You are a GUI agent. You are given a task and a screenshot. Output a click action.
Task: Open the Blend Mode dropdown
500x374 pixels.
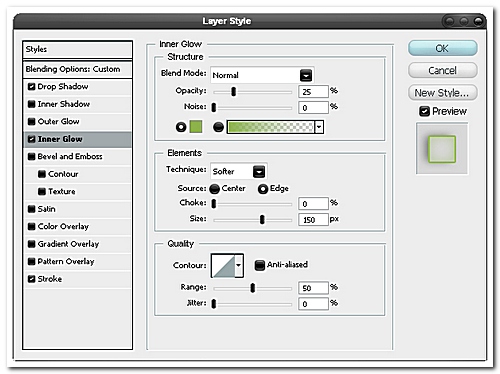(262, 75)
